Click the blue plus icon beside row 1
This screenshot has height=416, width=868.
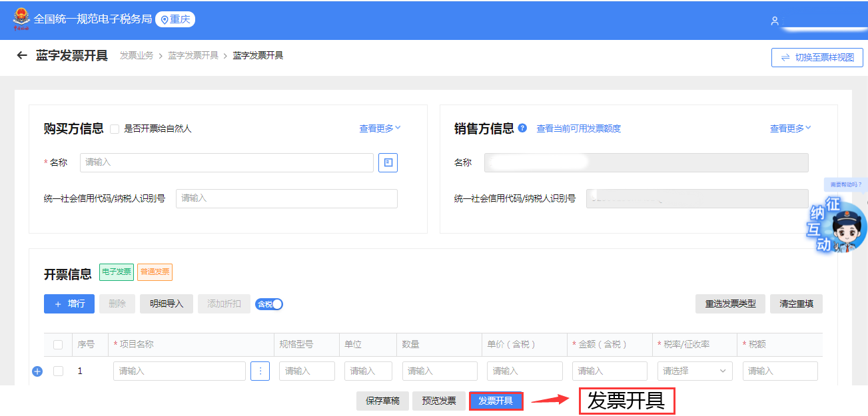[37, 371]
